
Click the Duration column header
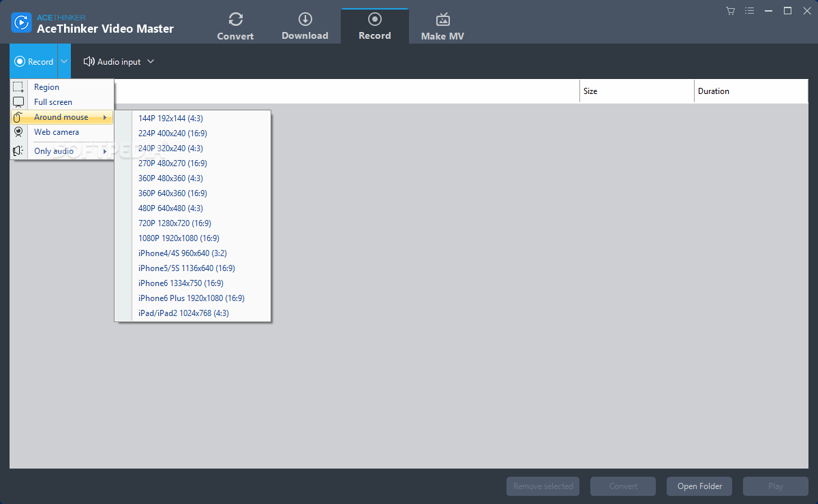(x=751, y=91)
